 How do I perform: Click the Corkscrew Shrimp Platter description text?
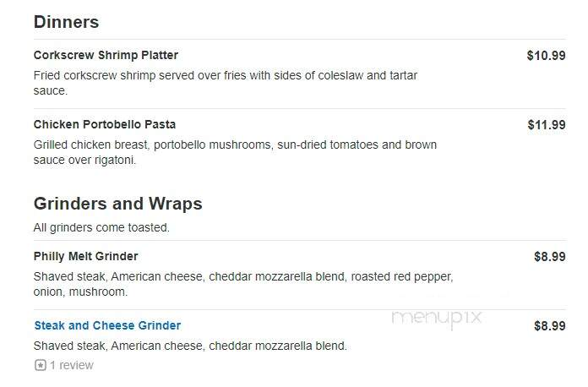pos(226,83)
